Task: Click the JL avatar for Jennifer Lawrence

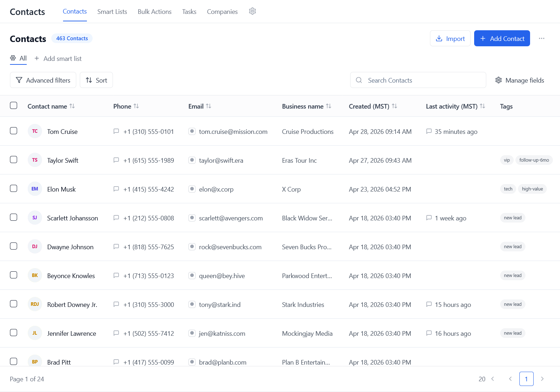Action: [x=35, y=333]
